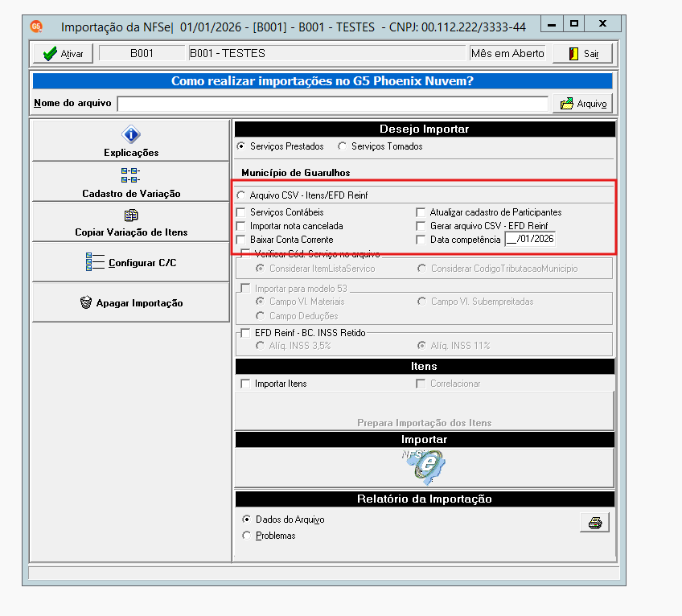The height and width of the screenshot is (616, 682).
Task: Enable the Importar Itens checkbox
Action: click(x=246, y=384)
